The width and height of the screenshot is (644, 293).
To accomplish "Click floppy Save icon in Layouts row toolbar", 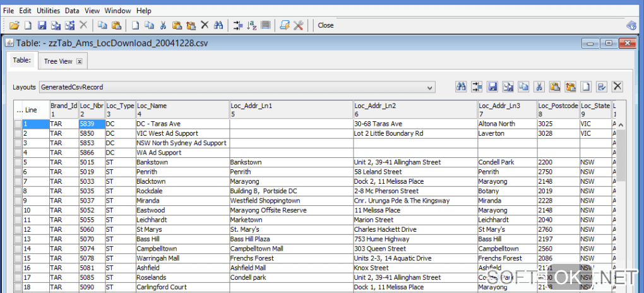I will click(492, 87).
